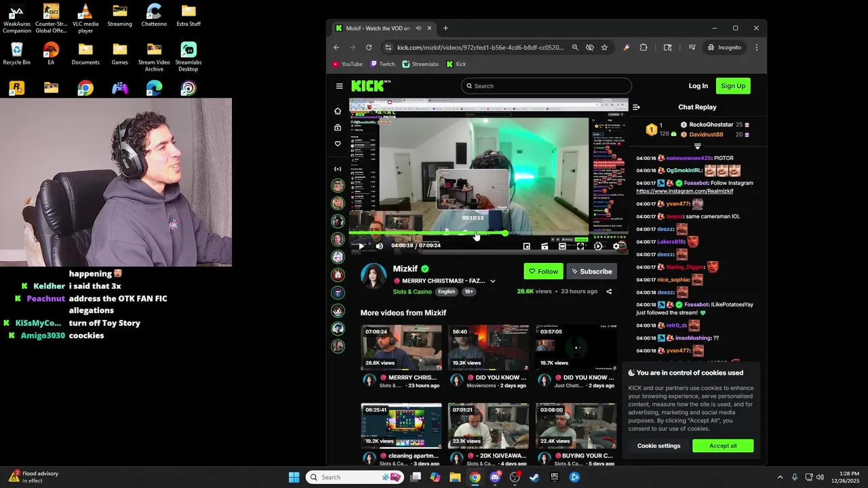Expand the chat leaderboard arrow
868x488 pixels.
[697, 146]
